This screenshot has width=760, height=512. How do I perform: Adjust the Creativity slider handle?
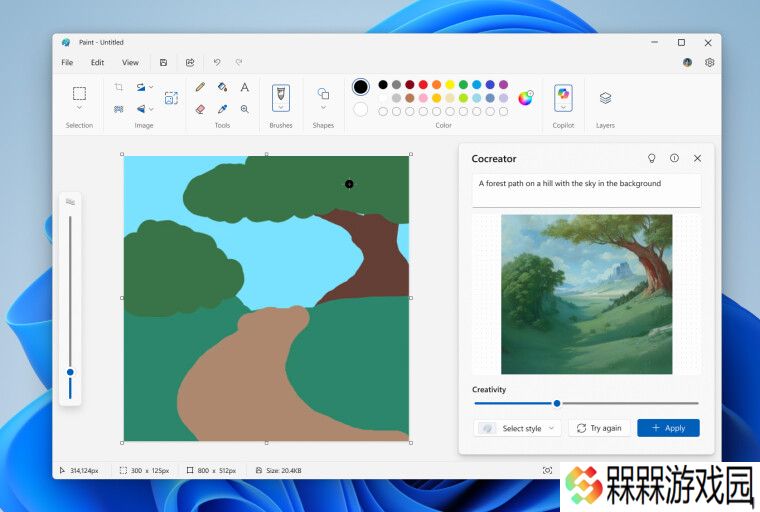point(557,403)
